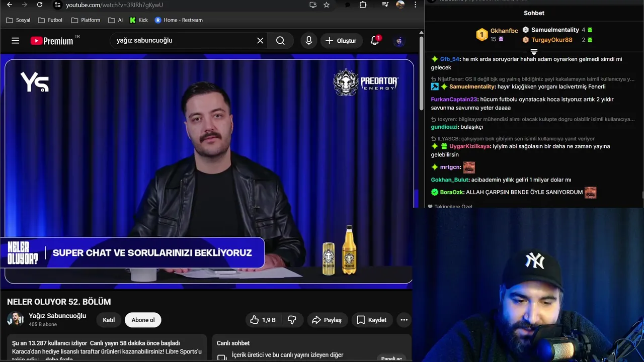Open the AI bookmarks folder
This screenshot has width=644, height=362.
115,20
